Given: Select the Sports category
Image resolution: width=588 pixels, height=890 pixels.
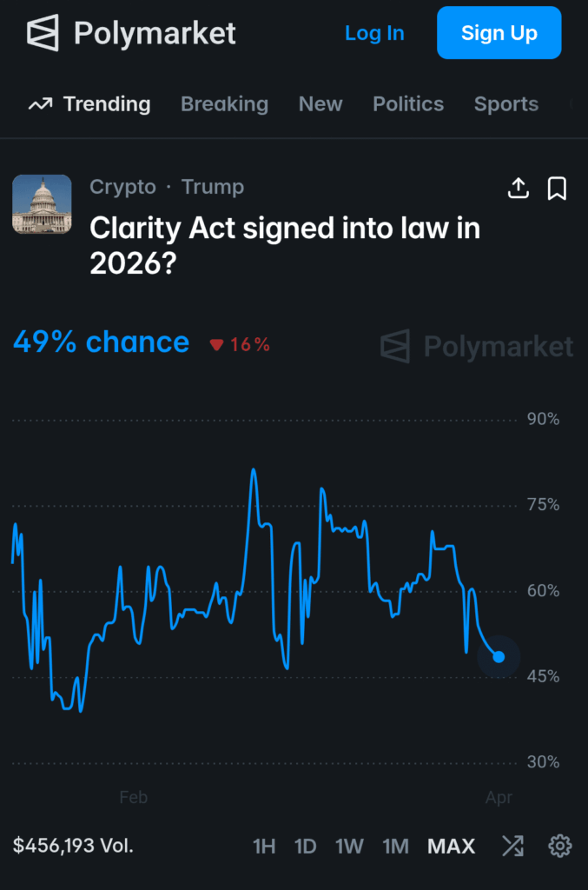Looking at the screenshot, I should (x=506, y=103).
